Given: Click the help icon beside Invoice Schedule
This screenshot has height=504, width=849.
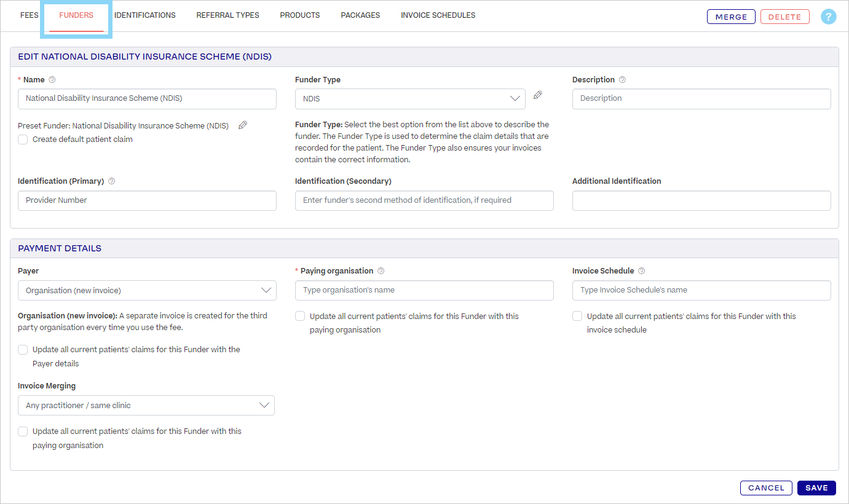Looking at the screenshot, I should click(642, 271).
